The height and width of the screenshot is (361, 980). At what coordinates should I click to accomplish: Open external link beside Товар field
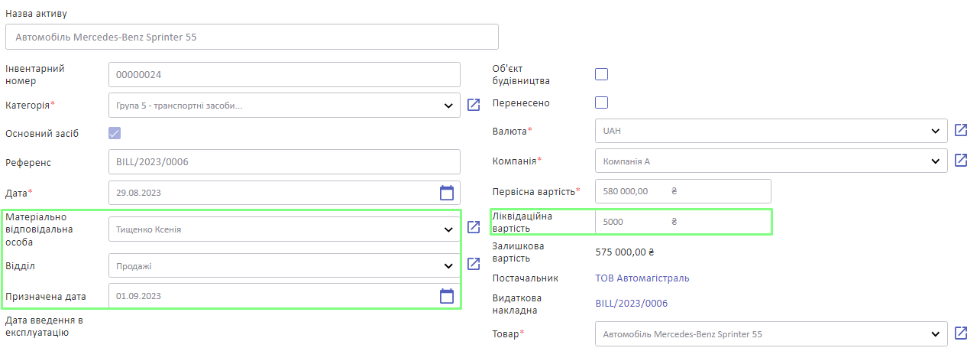point(961,333)
